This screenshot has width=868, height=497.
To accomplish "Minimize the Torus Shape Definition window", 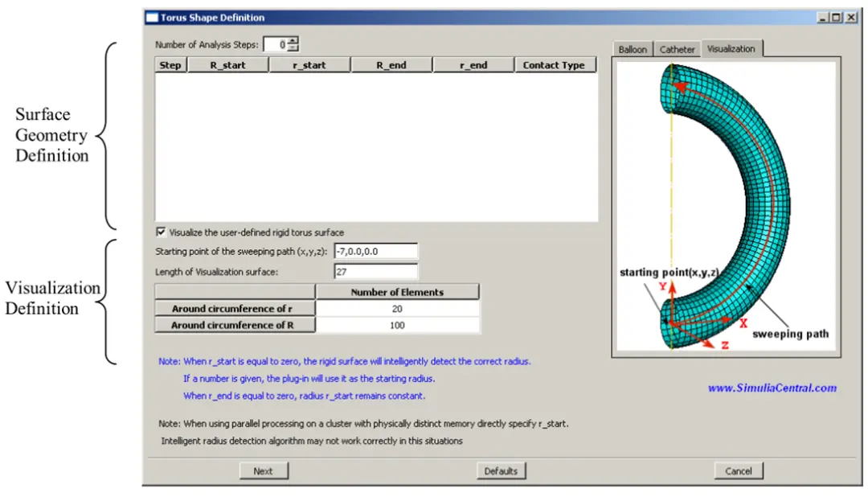I will 823,17.
